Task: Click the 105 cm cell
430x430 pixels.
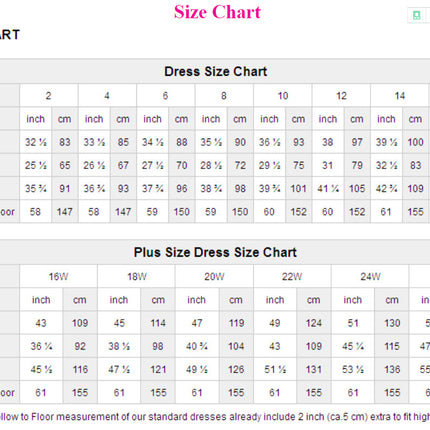Action: click(x=357, y=189)
